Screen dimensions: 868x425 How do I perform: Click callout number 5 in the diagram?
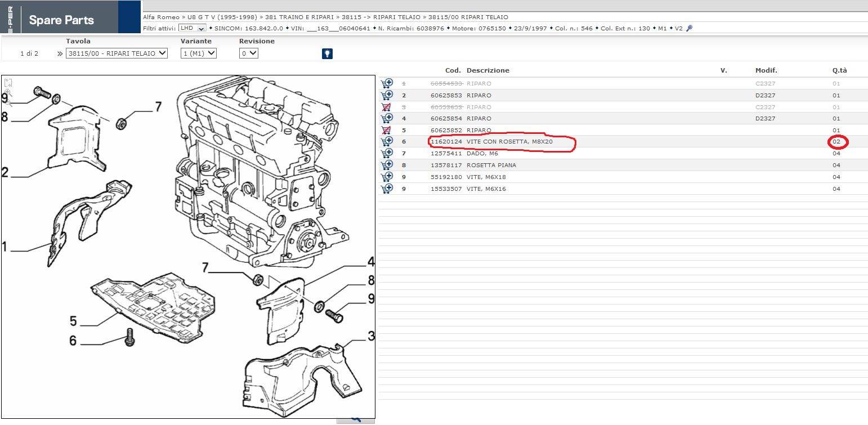[x=73, y=321]
